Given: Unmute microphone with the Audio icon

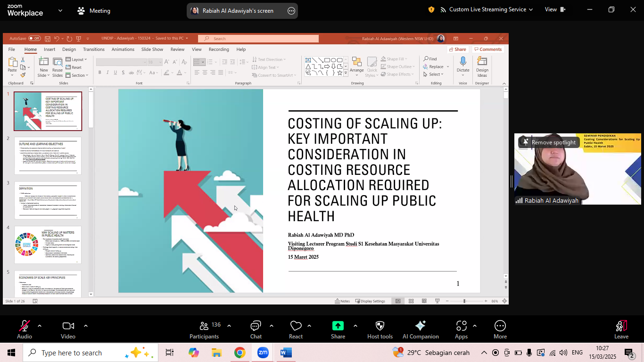Looking at the screenshot, I should click(x=24, y=326).
